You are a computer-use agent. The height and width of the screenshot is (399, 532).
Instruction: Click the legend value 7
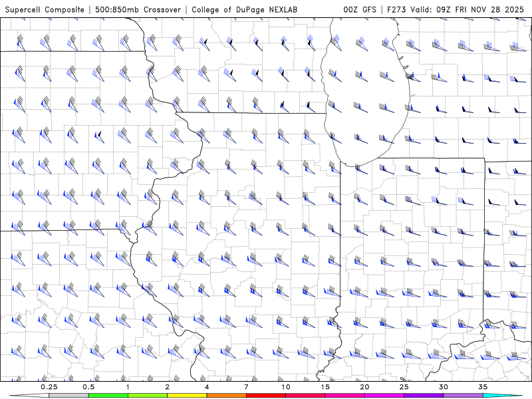(x=246, y=387)
